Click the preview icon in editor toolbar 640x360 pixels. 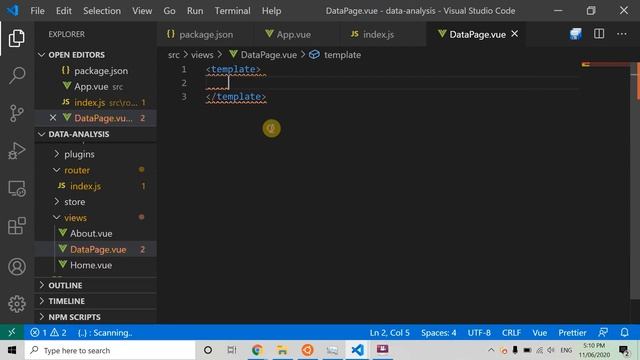(576, 34)
